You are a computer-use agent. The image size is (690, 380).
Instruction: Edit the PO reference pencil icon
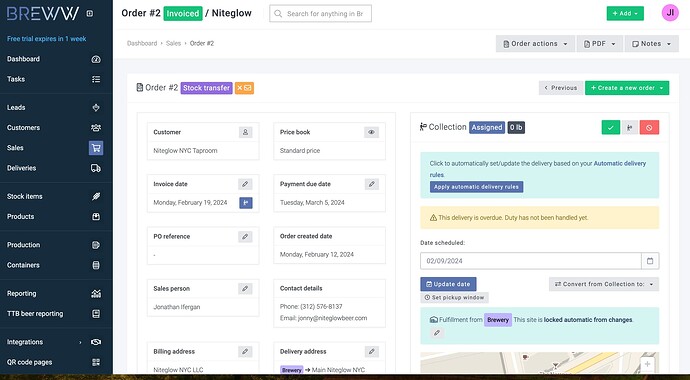pos(245,236)
